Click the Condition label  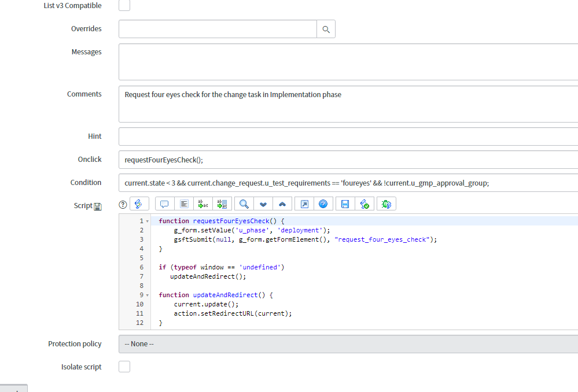(x=86, y=183)
